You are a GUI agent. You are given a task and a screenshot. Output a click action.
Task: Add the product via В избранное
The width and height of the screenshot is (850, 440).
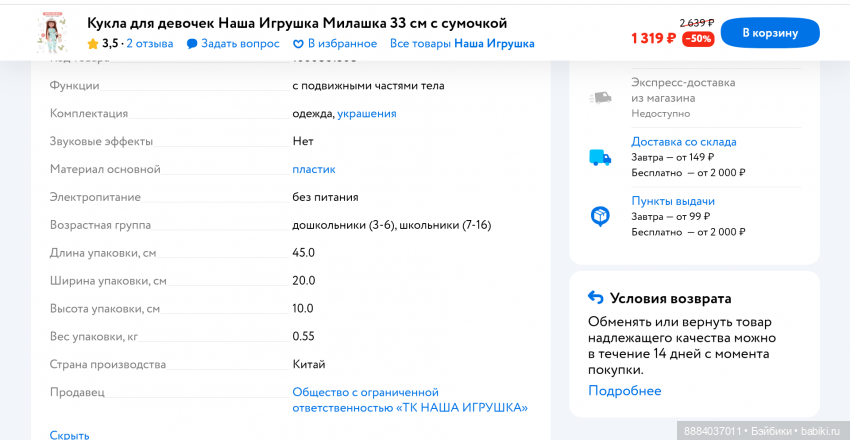point(342,44)
